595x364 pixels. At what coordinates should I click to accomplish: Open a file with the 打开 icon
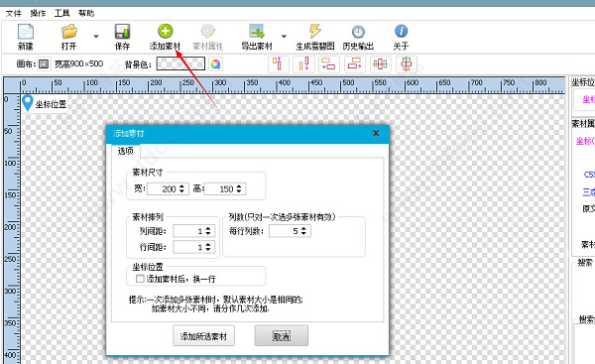(69, 32)
